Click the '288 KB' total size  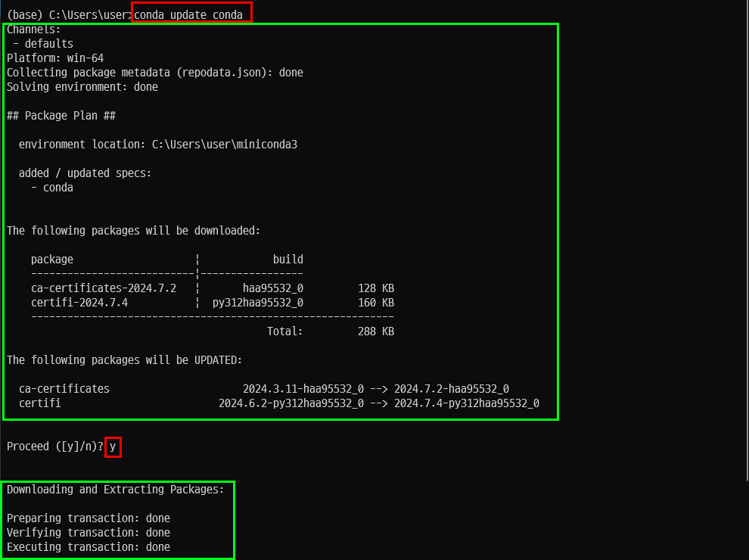coord(376,331)
